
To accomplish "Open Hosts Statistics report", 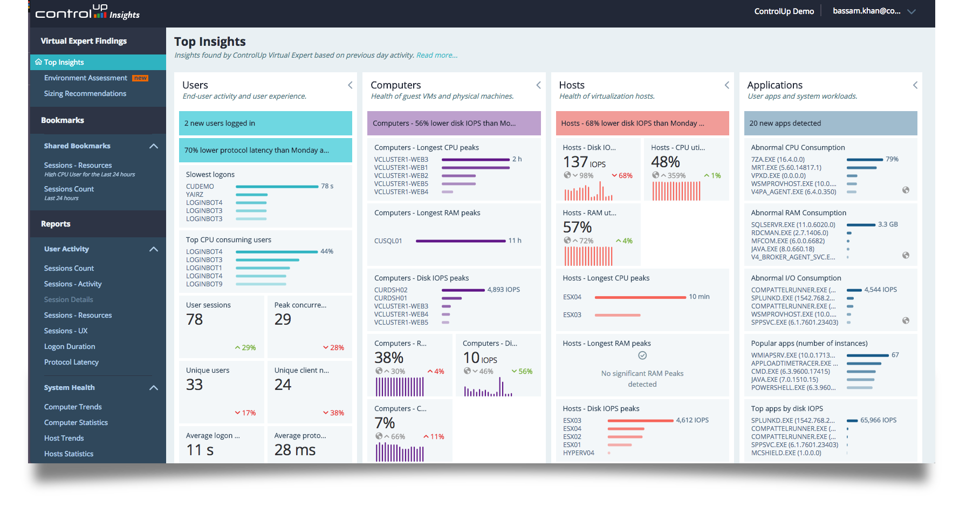I will [x=68, y=454].
